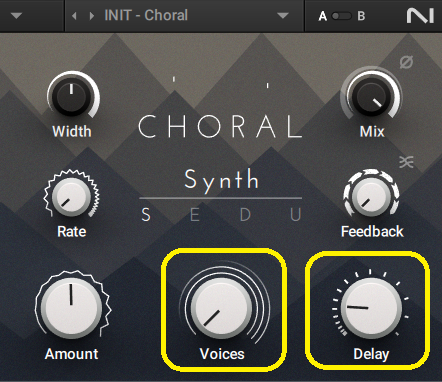Click the Rate knob

[71, 197]
